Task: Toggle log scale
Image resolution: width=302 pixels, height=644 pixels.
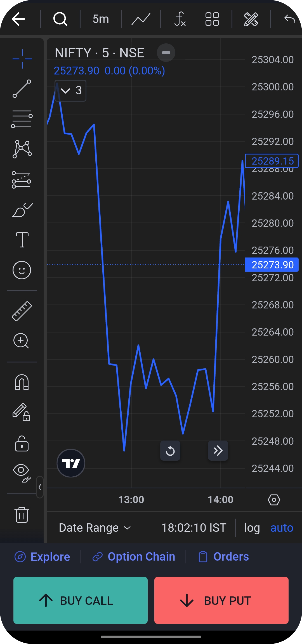Action: click(x=252, y=528)
